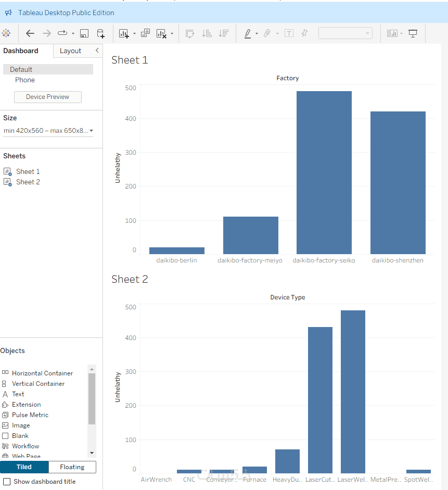This screenshot has height=490, width=448.
Task: Open the dashboard Size dropdown
Action: click(48, 131)
